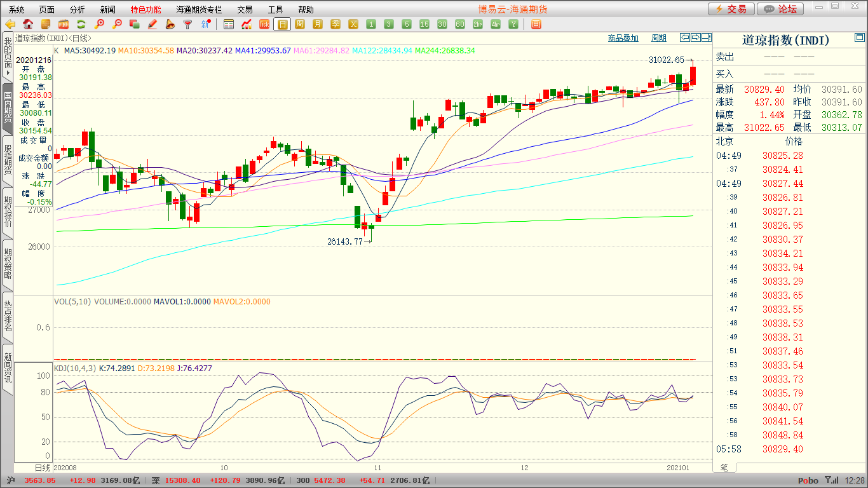The width and height of the screenshot is (868, 488).
Task: Select the Y yearly period button
Action: click(513, 25)
